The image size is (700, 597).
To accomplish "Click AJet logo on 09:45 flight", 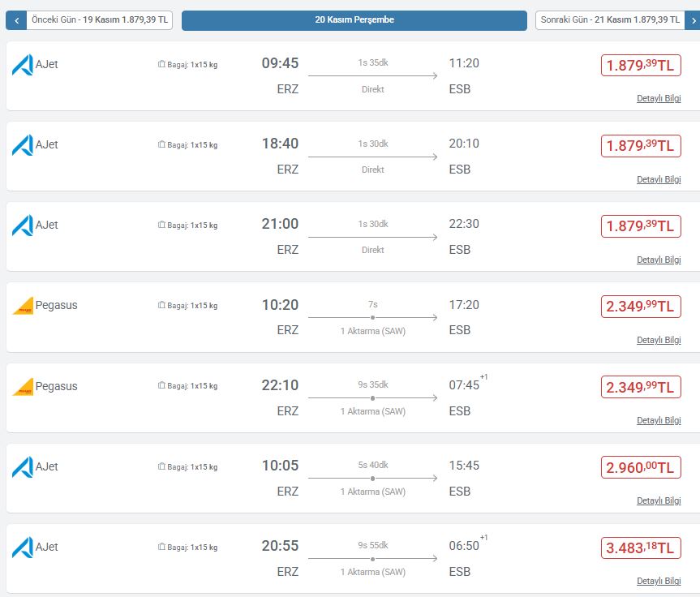I will point(22,65).
